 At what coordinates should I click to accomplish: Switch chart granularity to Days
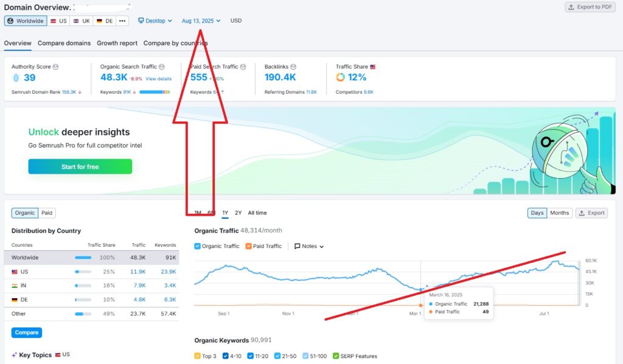(537, 213)
